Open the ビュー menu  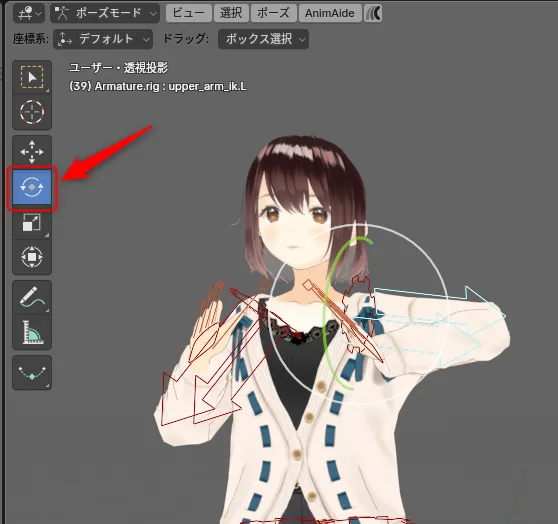pos(189,13)
